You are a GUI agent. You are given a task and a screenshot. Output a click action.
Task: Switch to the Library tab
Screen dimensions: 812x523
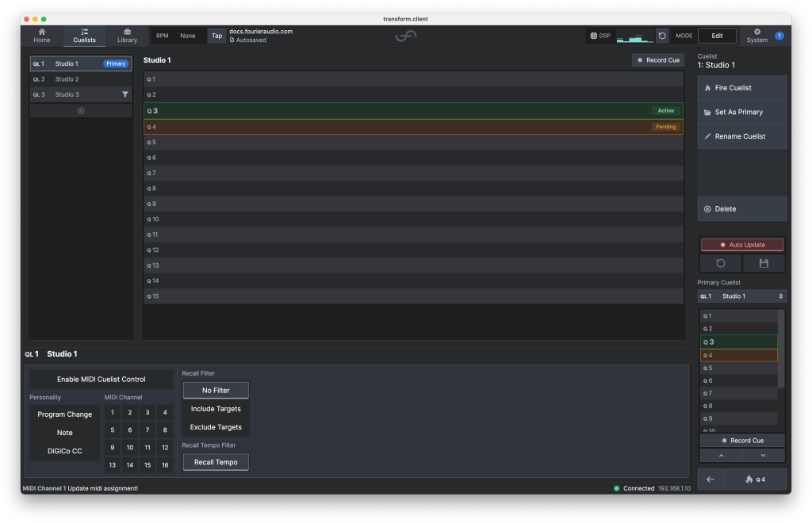pyautogui.click(x=127, y=36)
